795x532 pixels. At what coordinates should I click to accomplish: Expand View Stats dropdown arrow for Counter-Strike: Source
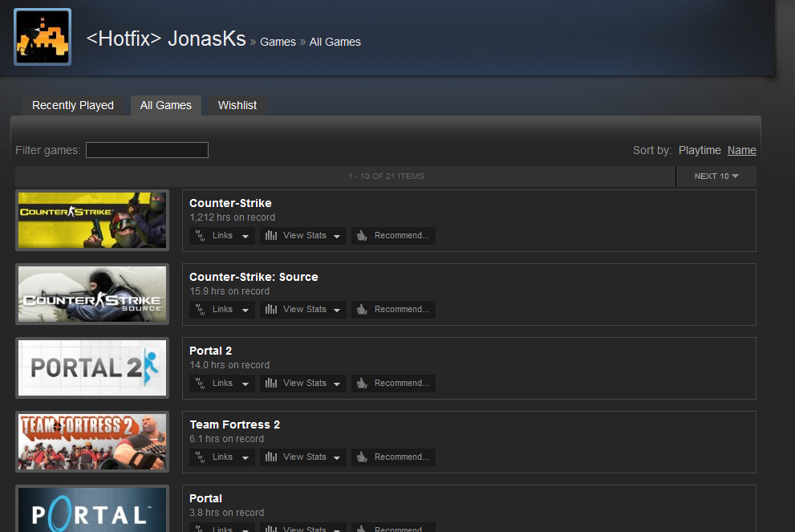pyautogui.click(x=337, y=311)
